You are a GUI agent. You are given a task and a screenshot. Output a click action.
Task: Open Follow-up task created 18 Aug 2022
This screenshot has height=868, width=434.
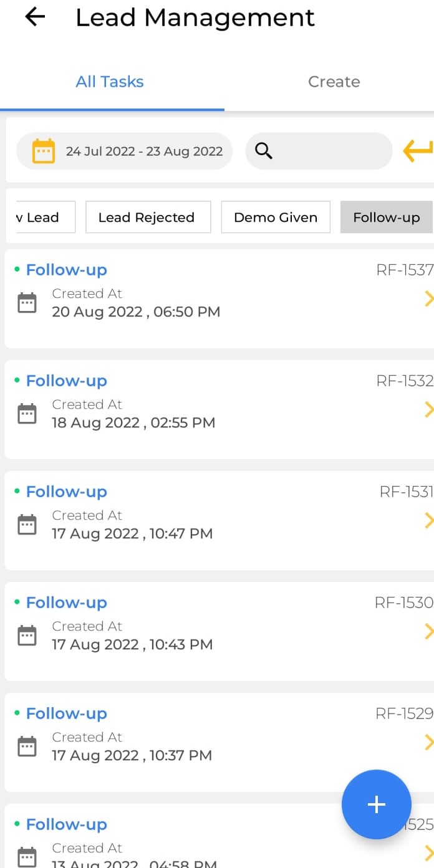pyautogui.click(x=219, y=409)
